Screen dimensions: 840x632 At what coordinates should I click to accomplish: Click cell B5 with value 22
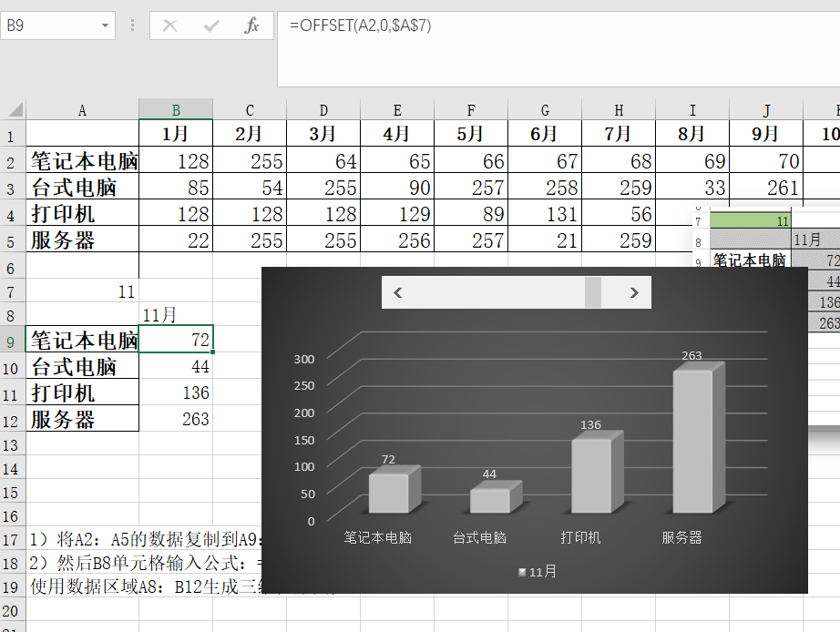click(x=176, y=240)
